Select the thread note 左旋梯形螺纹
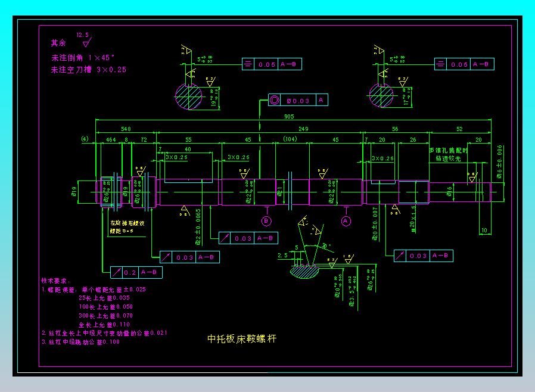The height and width of the screenshot is (392, 535). (127, 223)
